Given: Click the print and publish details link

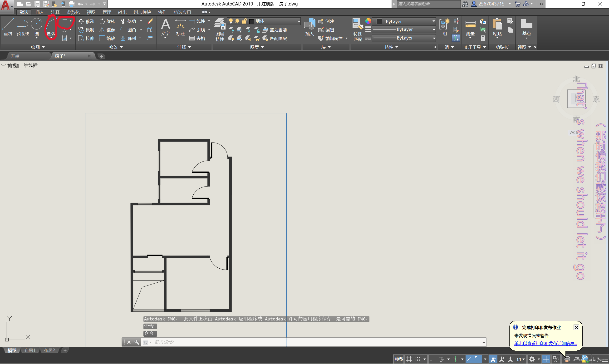Looking at the screenshot, I should click(545, 343).
